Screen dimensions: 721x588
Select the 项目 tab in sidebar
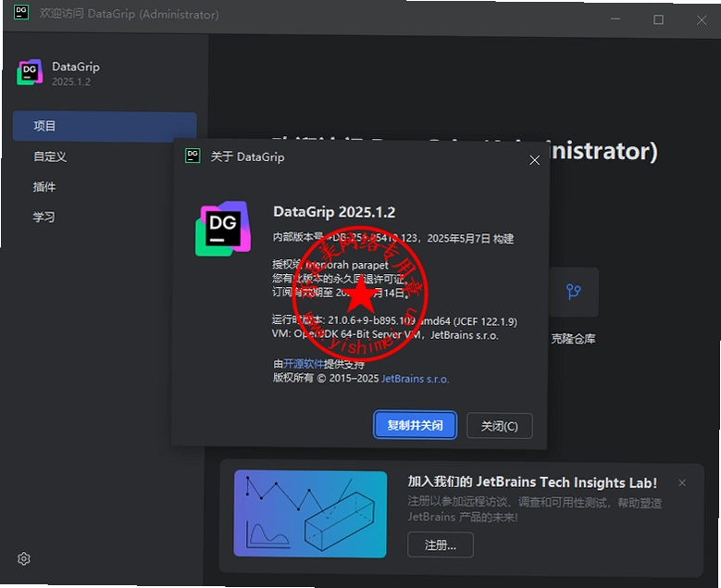(x=105, y=126)
